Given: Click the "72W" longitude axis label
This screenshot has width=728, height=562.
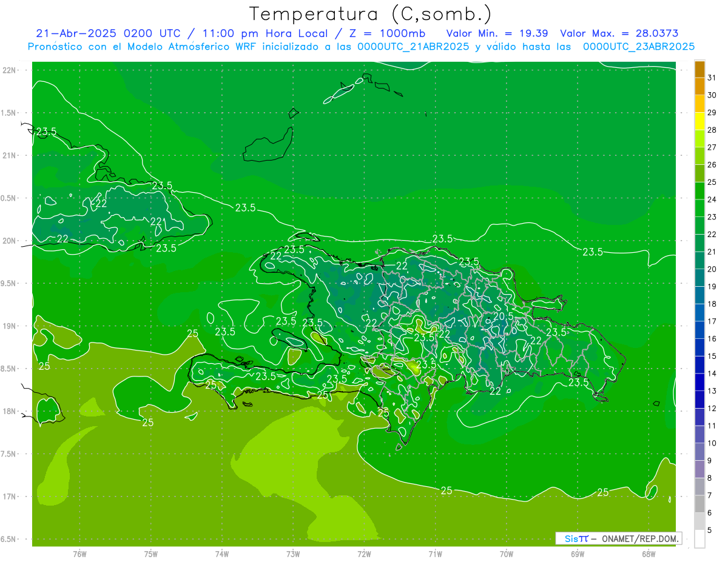Looking at the screenshot, I should pos(364,554).
